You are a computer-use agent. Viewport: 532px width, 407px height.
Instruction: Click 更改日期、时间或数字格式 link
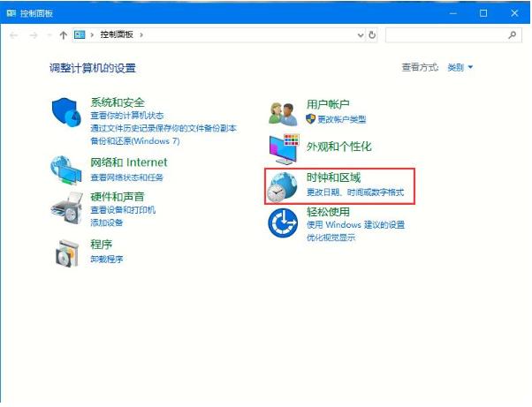click(x=355, y=192)
